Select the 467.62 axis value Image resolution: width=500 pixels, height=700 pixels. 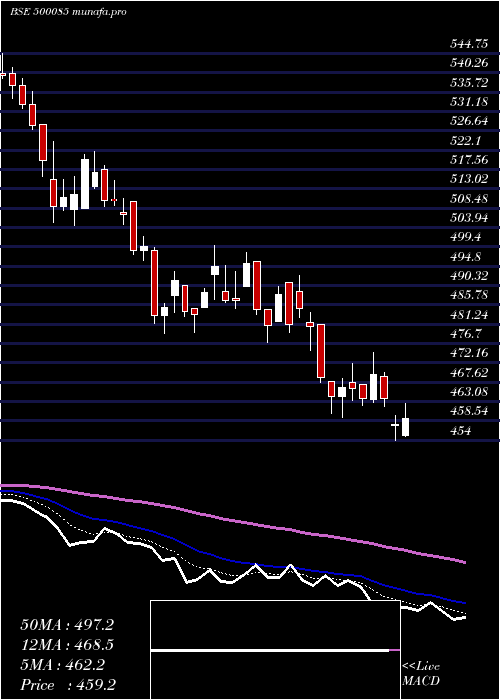point(469,373)
